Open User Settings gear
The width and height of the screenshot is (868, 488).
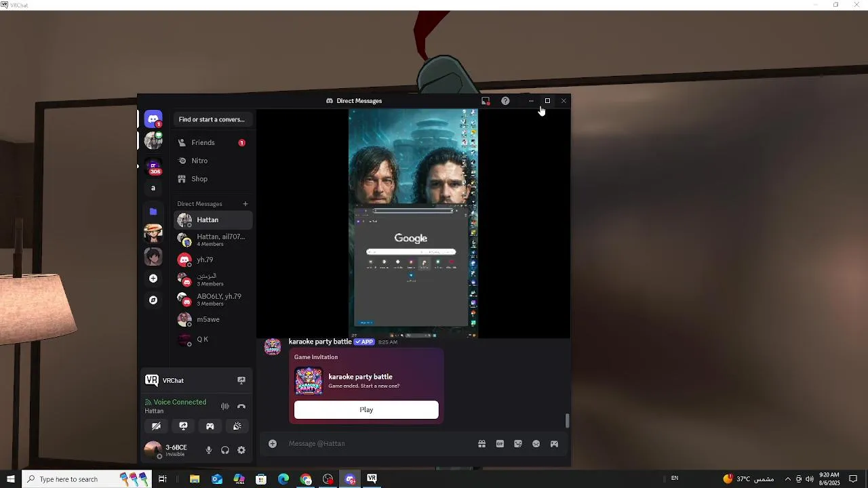point(241,450)
